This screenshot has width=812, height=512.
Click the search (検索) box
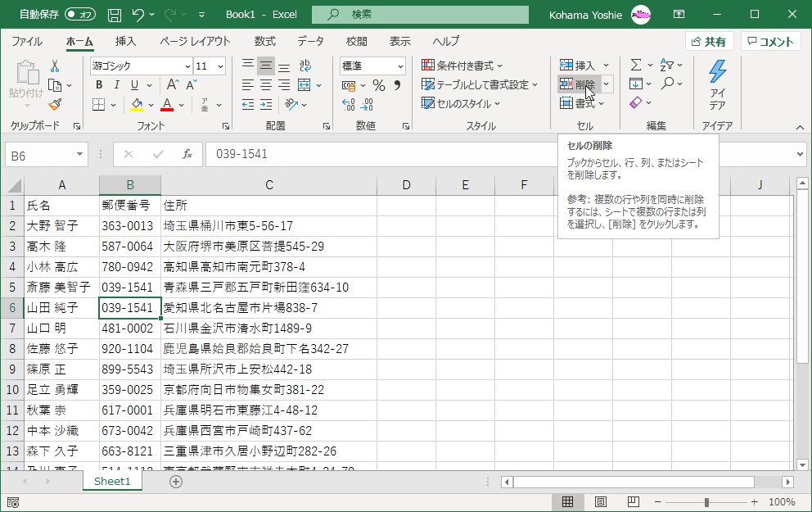click(420, 15)
